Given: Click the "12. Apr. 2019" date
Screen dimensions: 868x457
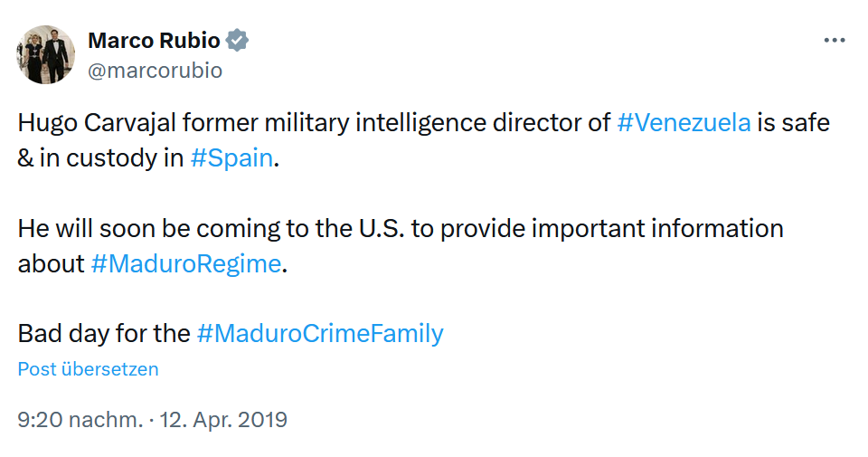Looking at the screenshot, I should point(223,420).
